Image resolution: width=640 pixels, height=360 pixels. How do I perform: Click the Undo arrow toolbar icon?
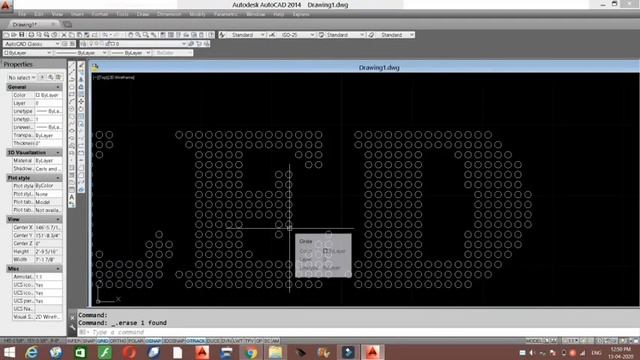click(105, 35)
